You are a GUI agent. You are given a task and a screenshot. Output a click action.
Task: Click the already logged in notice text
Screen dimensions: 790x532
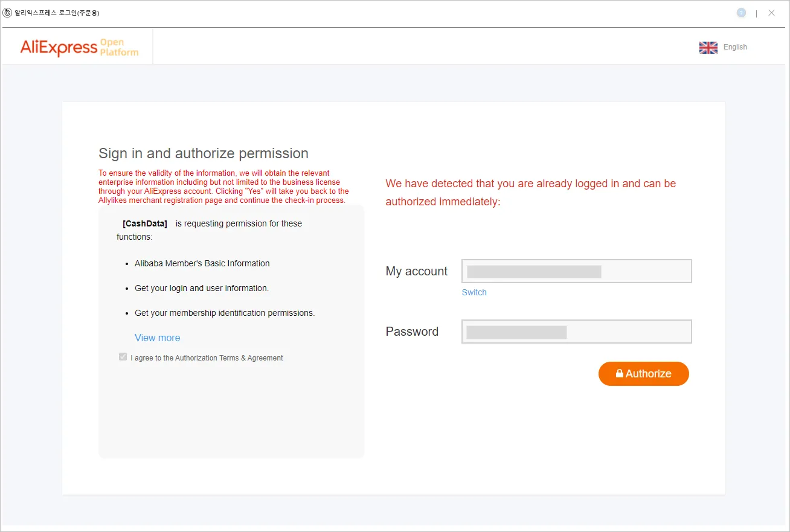pos(530,192)
